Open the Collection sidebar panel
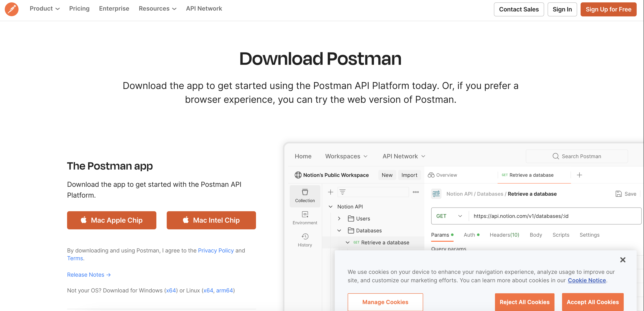The image size is (644, 311). (305, 196)
